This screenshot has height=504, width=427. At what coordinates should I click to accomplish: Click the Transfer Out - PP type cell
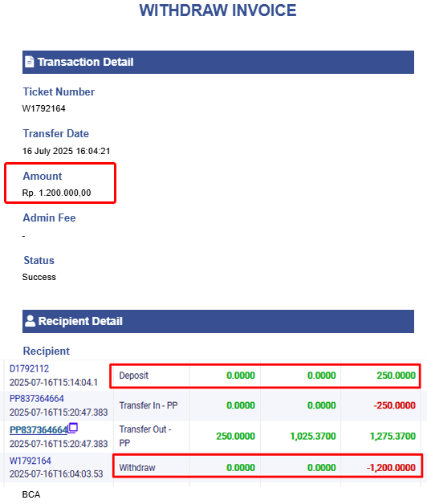point(145,436)
